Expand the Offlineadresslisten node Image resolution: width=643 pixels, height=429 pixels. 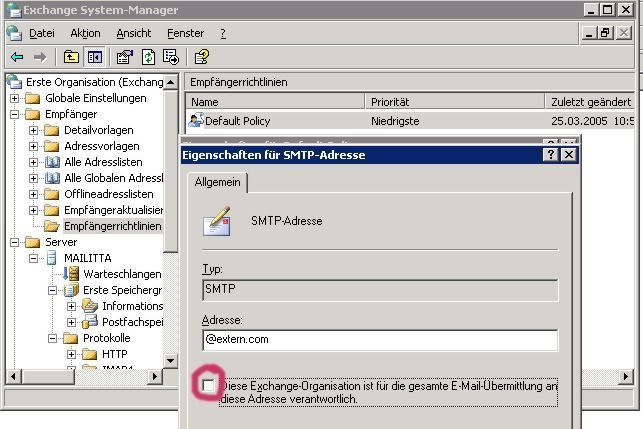(x=34, y=194)
